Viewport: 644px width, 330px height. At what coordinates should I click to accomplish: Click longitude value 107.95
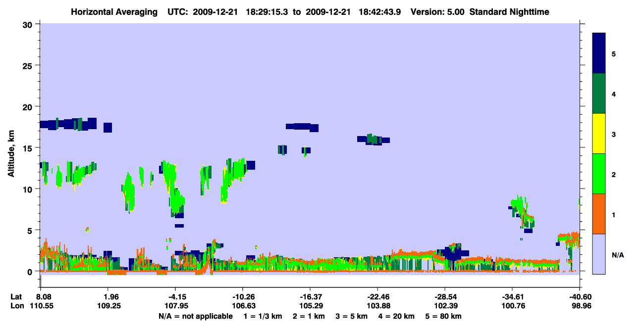[176, 306]
